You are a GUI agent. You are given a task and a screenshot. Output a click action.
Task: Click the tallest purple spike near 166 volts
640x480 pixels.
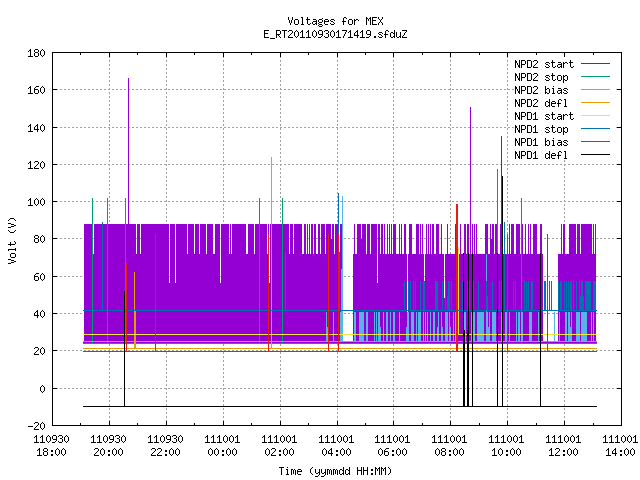coord(129,151)
